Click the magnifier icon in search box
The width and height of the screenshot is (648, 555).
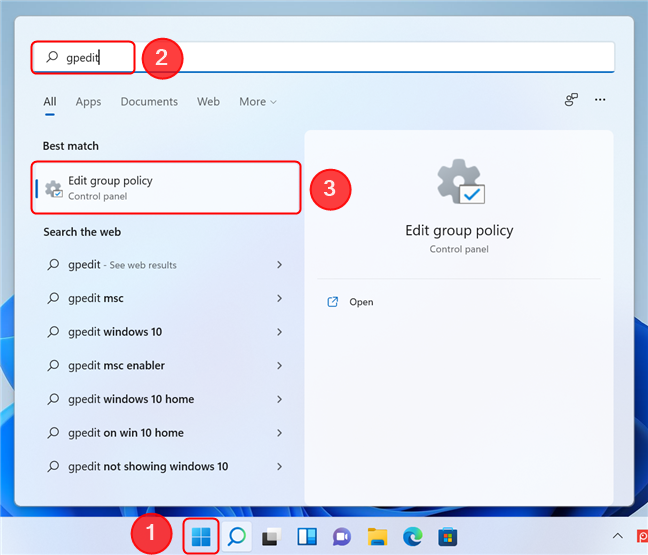click(52, 57)
